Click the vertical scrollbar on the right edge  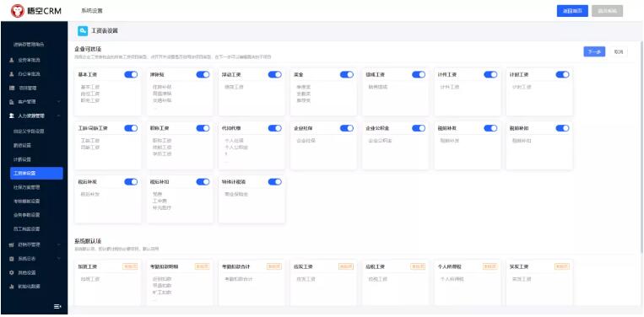641,148
